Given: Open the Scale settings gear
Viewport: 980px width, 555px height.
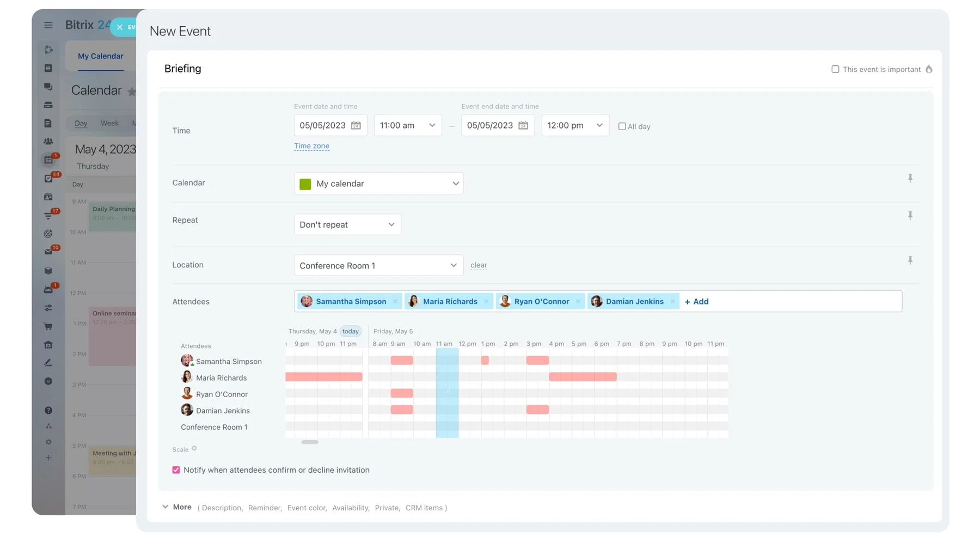Looking at the screenshot, I should [194, 449].
